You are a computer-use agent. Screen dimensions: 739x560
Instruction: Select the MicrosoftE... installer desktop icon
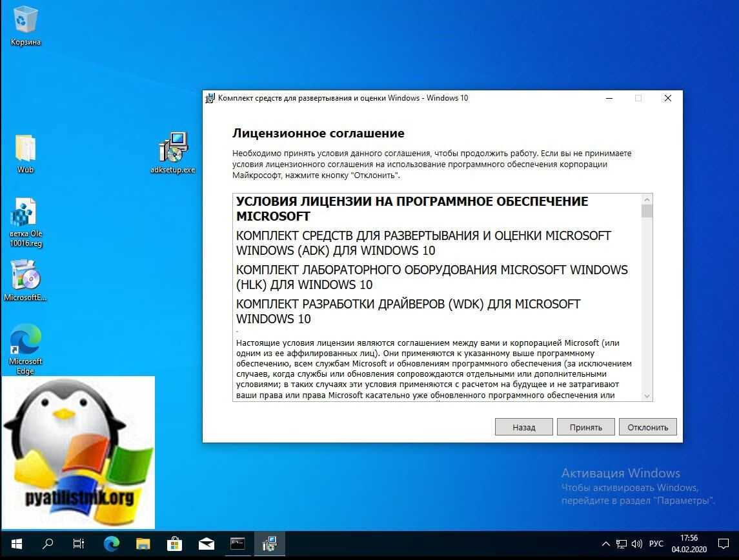click(25, 280)
